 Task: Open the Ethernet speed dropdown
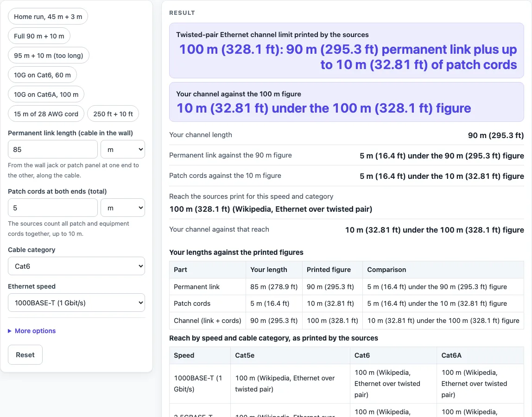coord(76,303)
